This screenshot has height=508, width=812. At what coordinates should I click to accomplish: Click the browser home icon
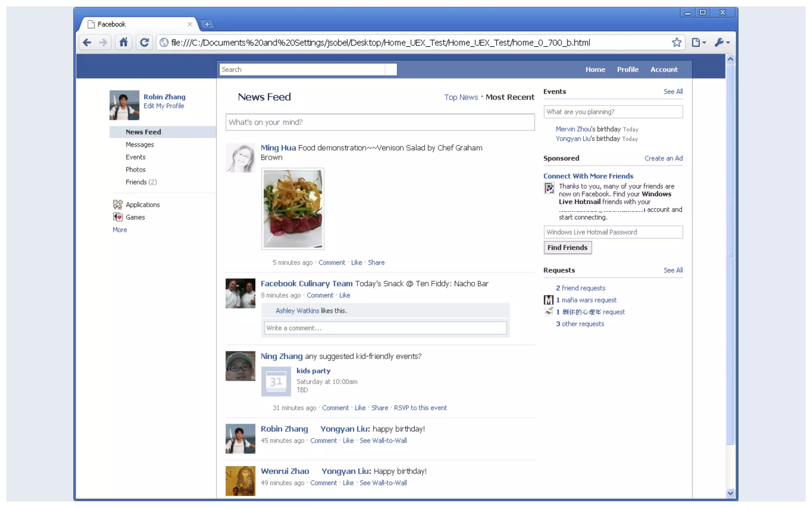point(124,42)
